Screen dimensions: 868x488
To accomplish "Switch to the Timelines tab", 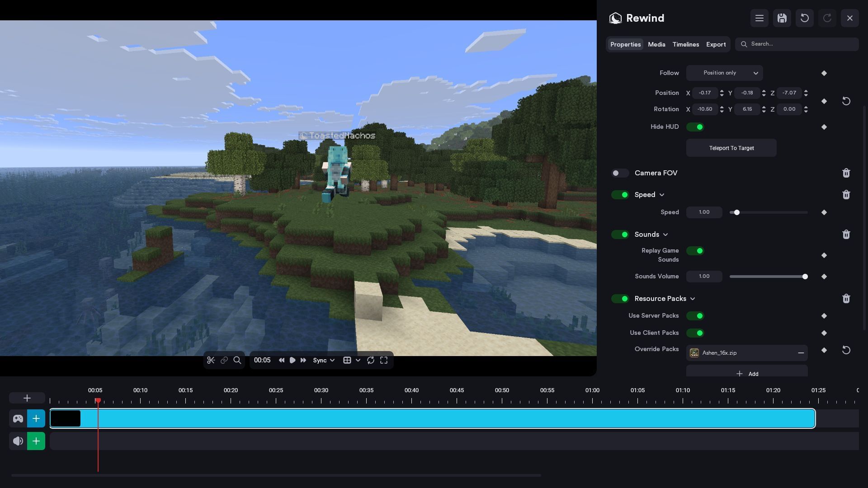I will (x=685, y=44).
